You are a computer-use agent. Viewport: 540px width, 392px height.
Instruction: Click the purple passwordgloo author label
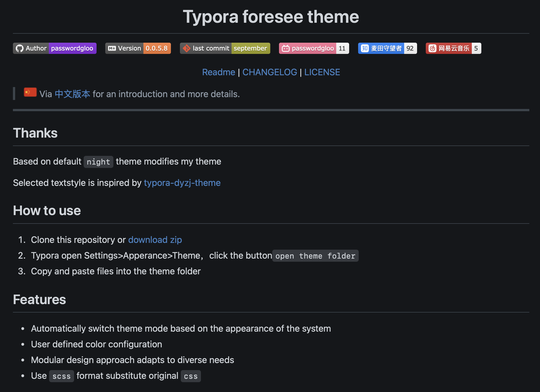tap(72, 48)
